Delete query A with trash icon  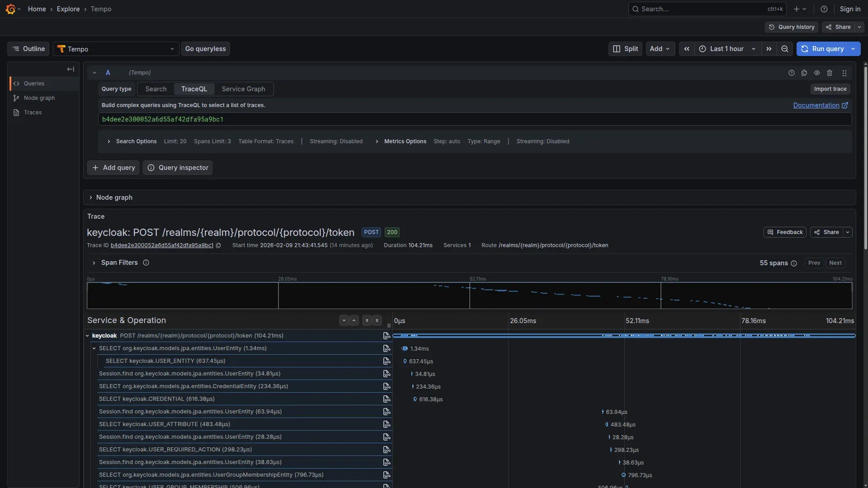pos(830,73)
